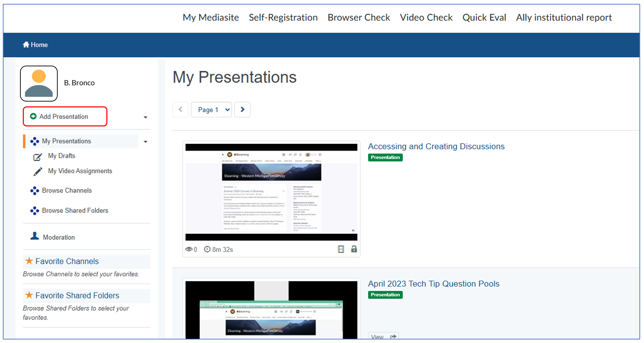Click the B. Bronco username text
Screen dimensions: 644x343
coord(79,83)
